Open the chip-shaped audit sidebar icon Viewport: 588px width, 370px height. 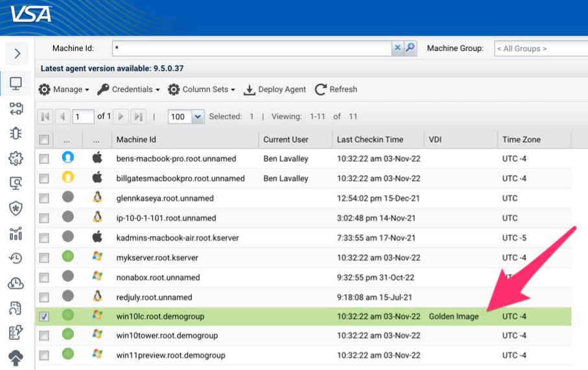(x=16, y=133)
